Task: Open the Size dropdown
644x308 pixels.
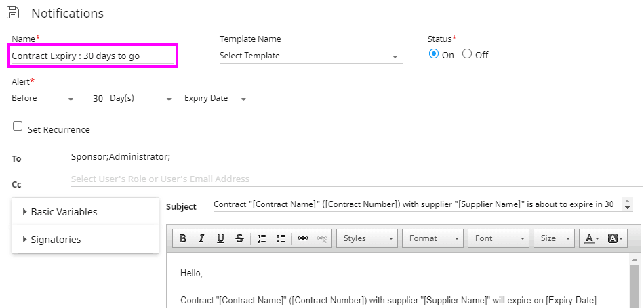Action: tap(554, 238)
